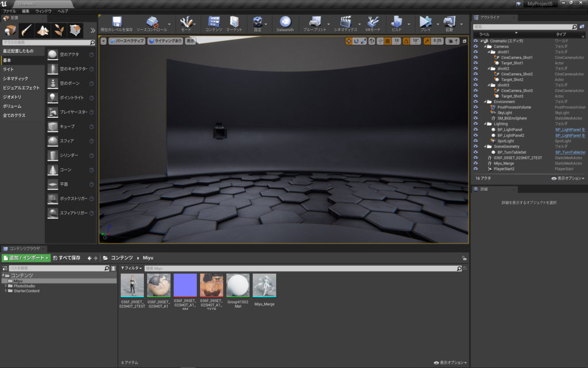
Task: Click the Save All (すべて保存) button
Action: 67,258
